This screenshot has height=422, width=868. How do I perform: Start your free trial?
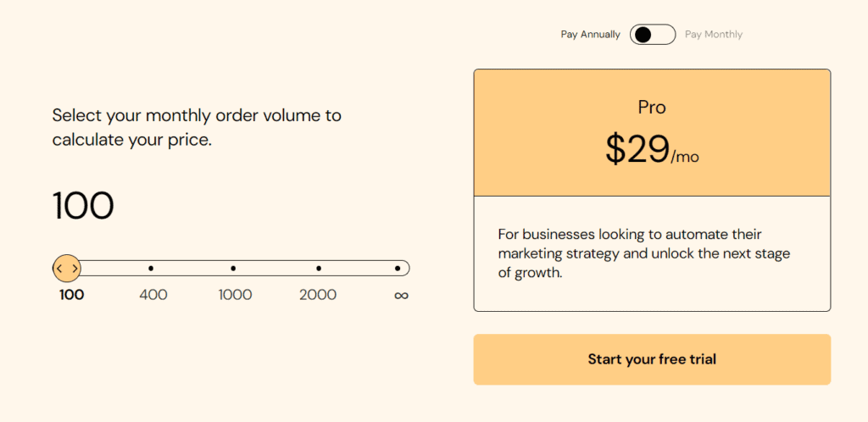click(x=652, y=359)
